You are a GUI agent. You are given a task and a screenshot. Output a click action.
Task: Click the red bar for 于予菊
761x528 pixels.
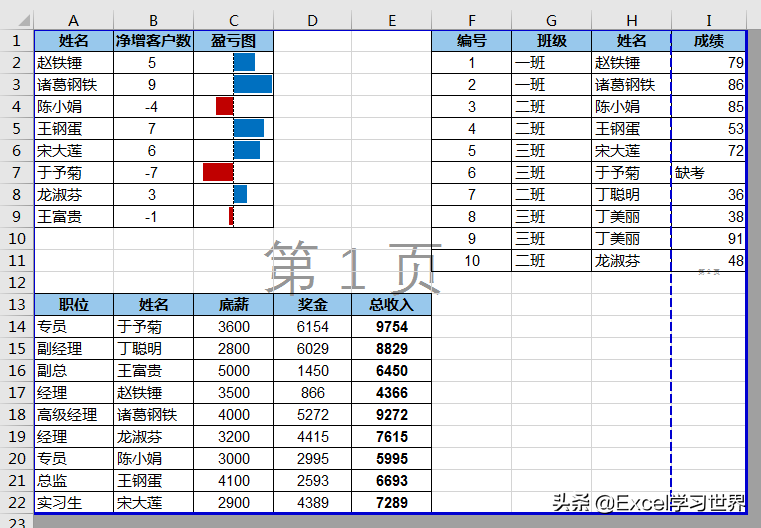coord(218,172)
